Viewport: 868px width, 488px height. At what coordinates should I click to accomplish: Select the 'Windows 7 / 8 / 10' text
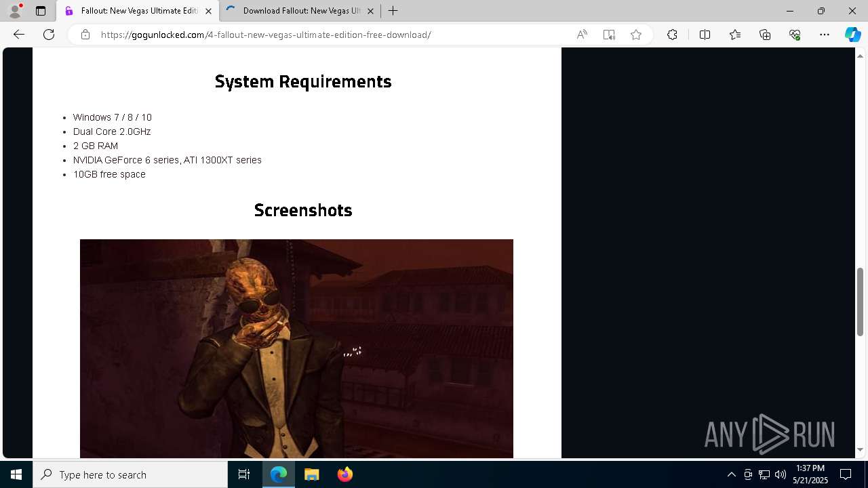[x=113, y=117]
